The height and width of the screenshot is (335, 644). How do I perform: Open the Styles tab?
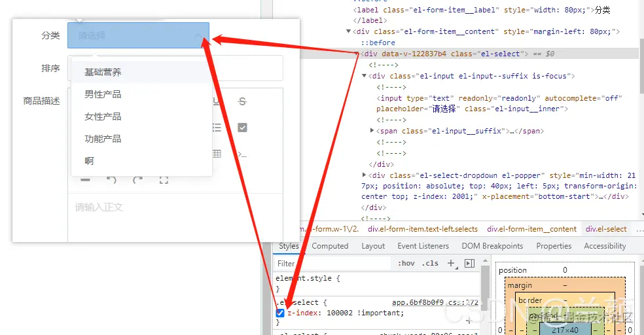coord(289,246)
